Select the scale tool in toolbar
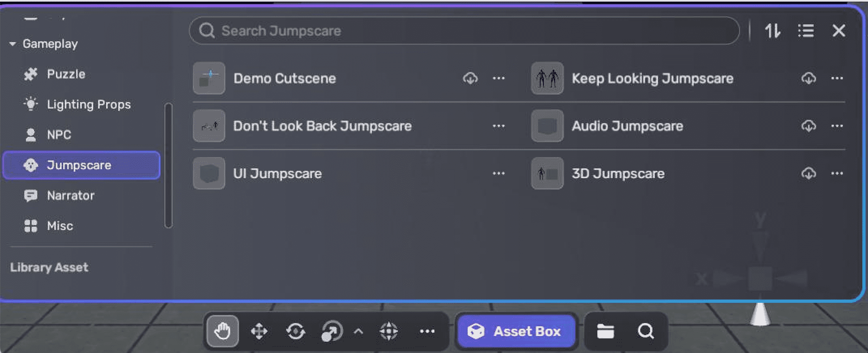868x353 pixels. (x=331, y=332)
